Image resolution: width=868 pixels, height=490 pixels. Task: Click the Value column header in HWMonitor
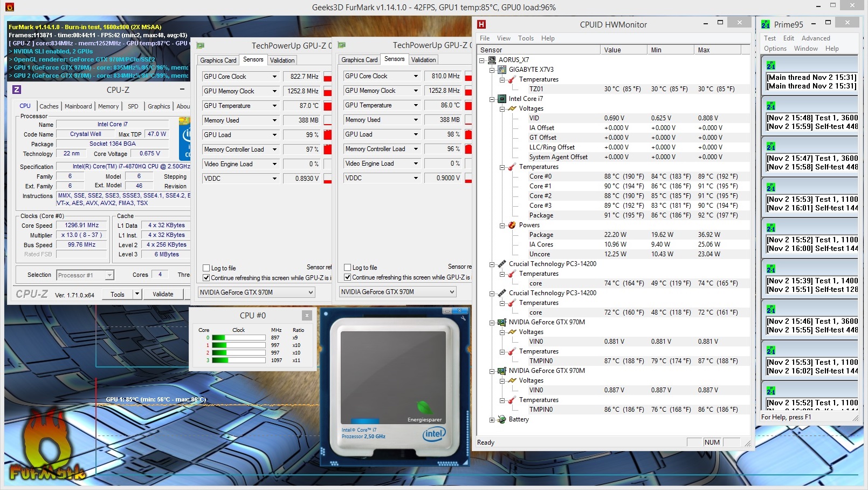tap(624, 50)
